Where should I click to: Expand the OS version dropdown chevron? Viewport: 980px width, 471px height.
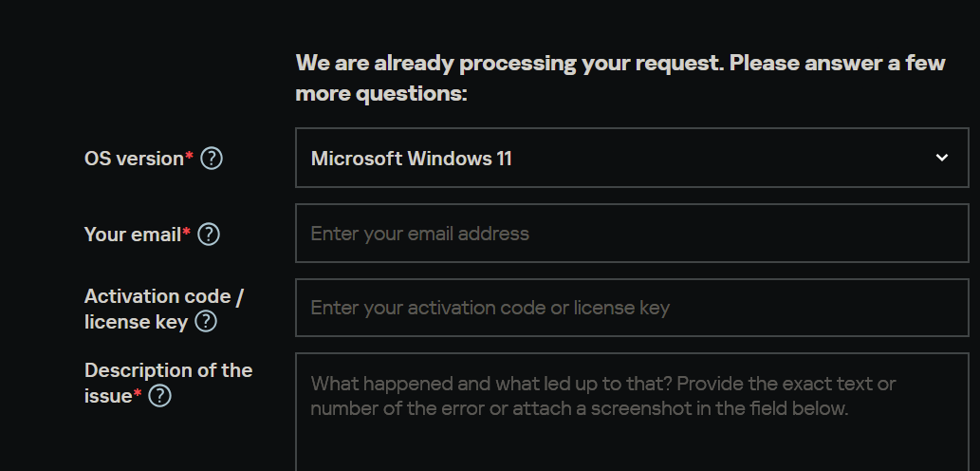[941, 158]
